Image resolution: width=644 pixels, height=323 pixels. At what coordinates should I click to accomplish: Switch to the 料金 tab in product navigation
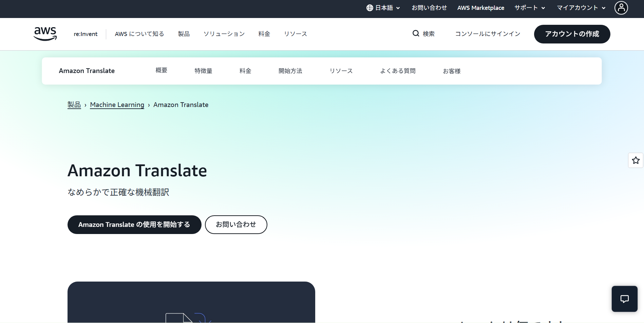coord(245,71)
